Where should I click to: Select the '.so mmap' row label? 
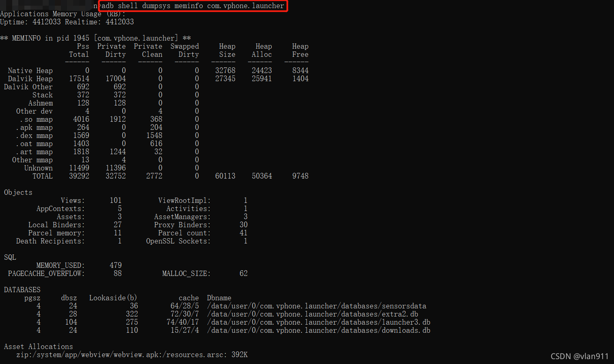tap(37, 119)
